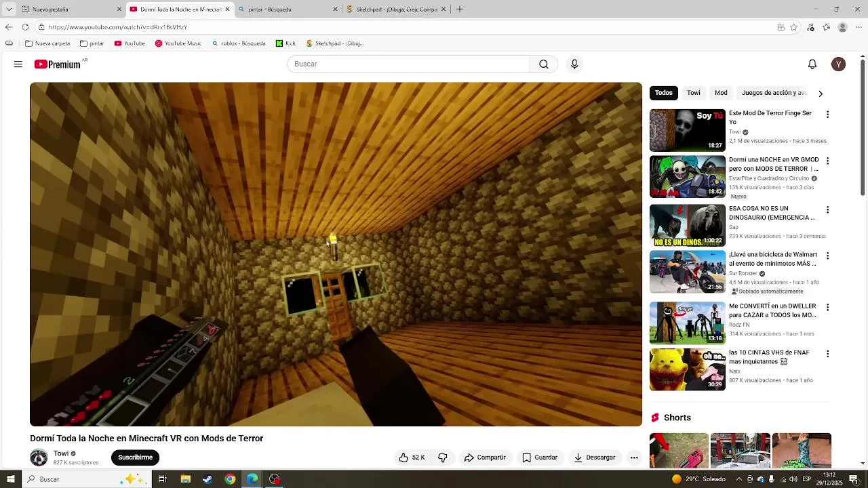Click the YouTube 'Buscar' search field
The height and width of the screenshot is (488, 868).
(408, 64)
